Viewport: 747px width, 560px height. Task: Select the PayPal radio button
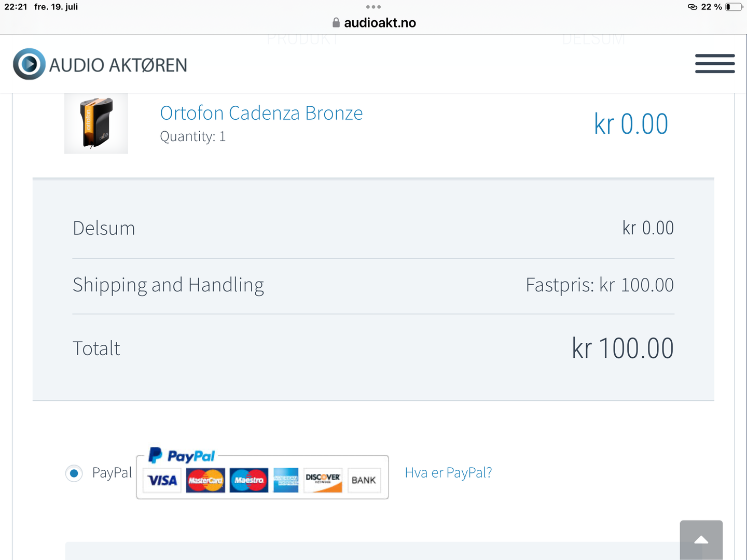(74, 473)
